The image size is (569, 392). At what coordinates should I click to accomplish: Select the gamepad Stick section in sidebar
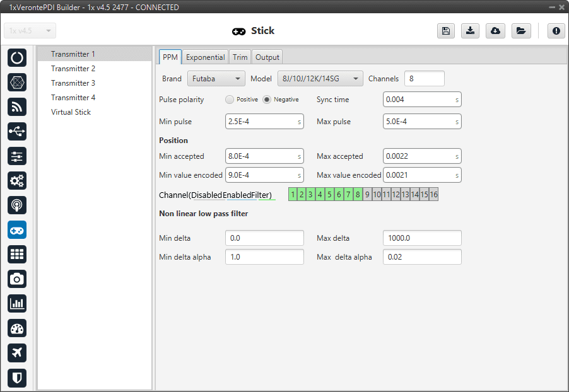click(x=17, y=230)
